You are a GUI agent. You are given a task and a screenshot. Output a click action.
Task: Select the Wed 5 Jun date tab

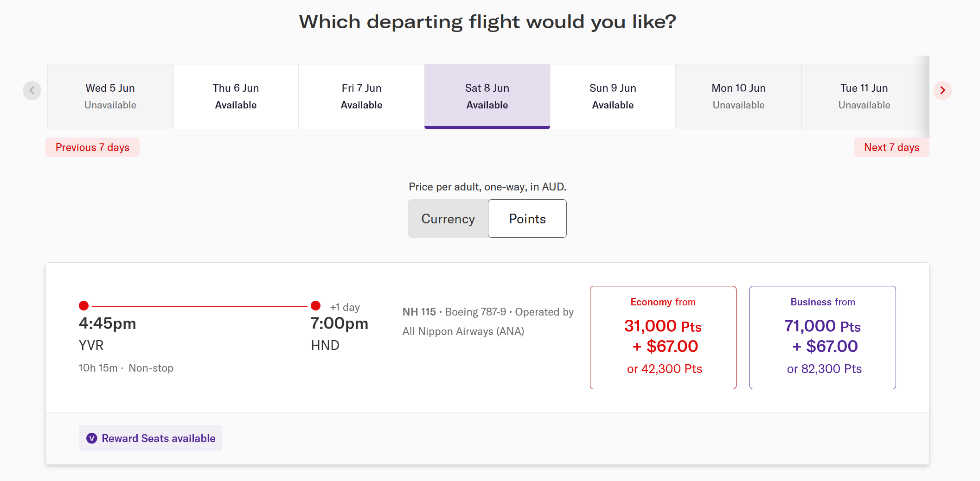click(x=110, y=96)
